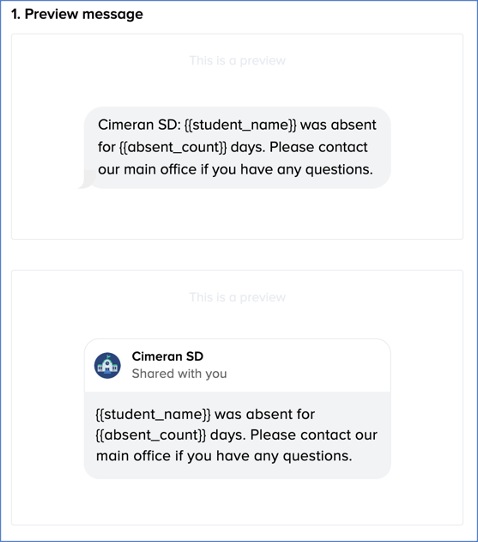This screenshot has height=542, width=478.
Task: Select the "1. Preview message" heading
Action: pos(77,14)
